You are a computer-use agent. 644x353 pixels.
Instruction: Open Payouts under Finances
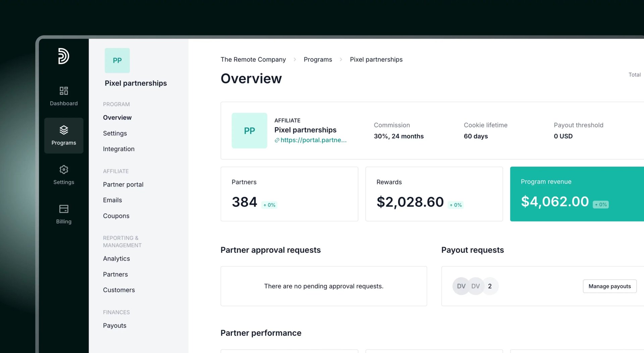click(x=114, y=326)
